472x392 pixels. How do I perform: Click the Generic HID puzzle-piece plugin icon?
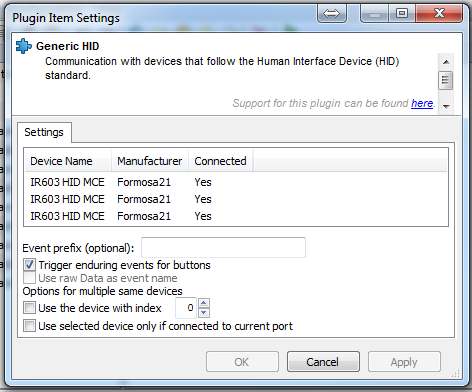24,46
